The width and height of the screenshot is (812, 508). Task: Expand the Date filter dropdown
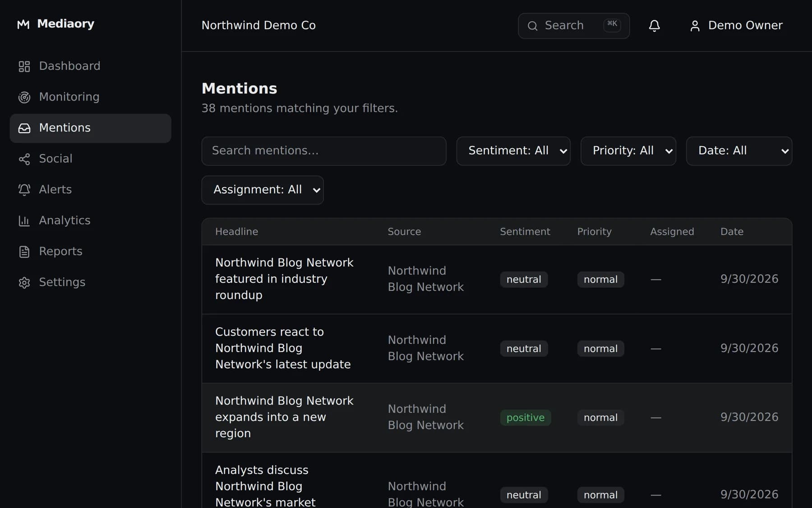click(x=739, y=151)
